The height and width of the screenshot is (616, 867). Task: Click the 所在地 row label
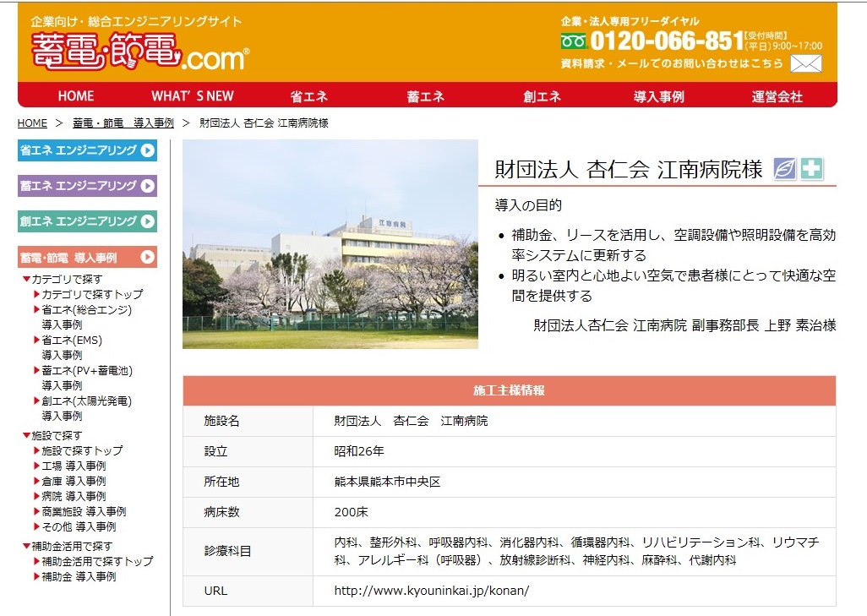point(221,482)
